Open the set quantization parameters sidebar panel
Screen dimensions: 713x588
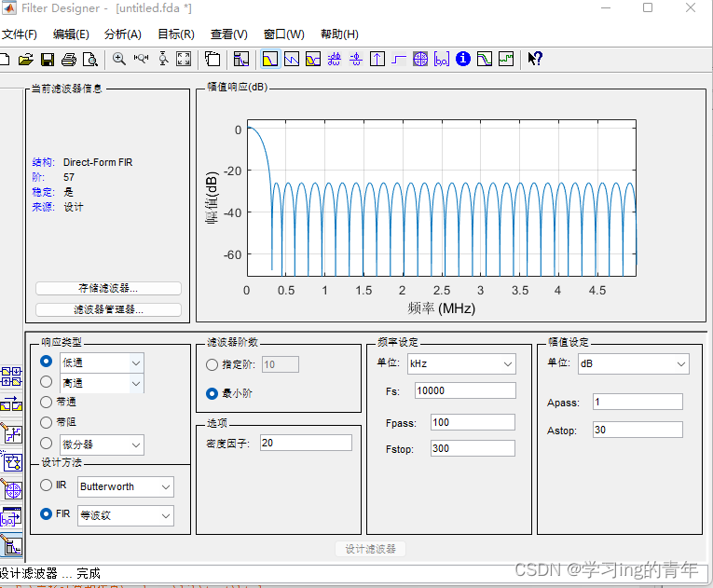(x=11, y=433)
